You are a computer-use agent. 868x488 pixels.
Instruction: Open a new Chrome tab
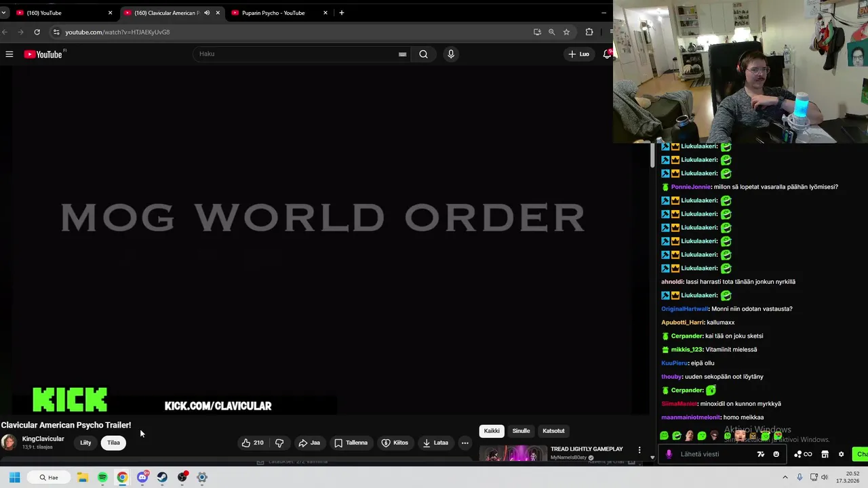tap(342, 13)
